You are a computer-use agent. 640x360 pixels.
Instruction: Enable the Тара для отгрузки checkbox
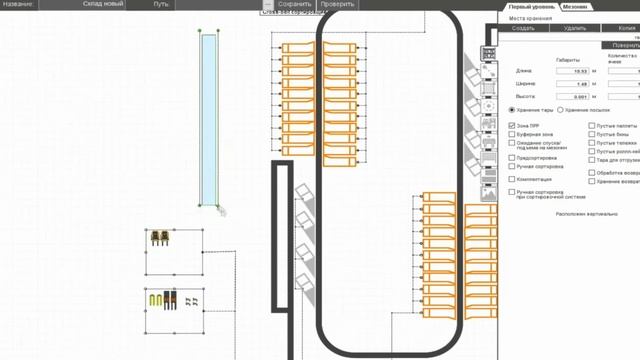tap(592, 160)
